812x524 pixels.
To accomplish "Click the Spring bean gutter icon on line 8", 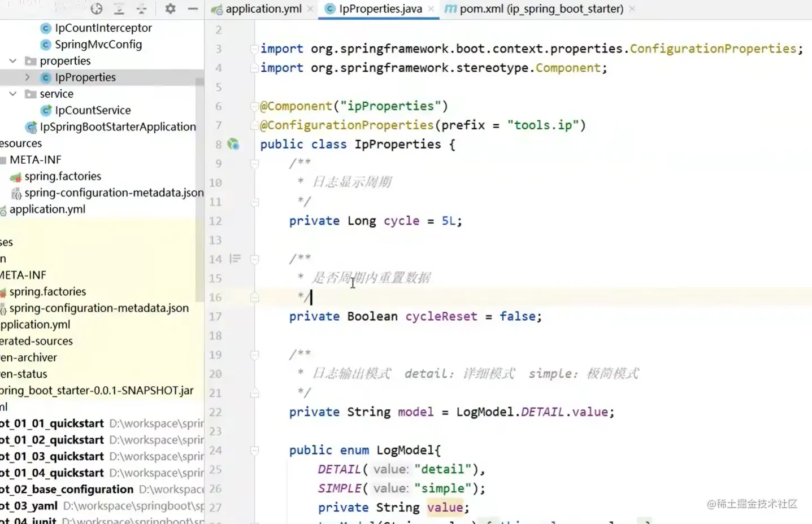I will [x=233, y=145].
